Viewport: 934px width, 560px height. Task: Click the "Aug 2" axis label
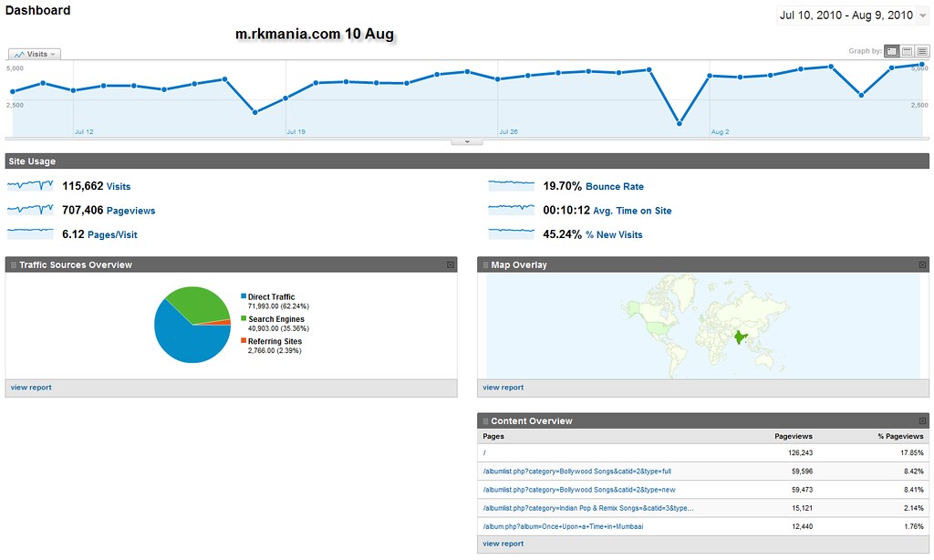coord(721,131)
